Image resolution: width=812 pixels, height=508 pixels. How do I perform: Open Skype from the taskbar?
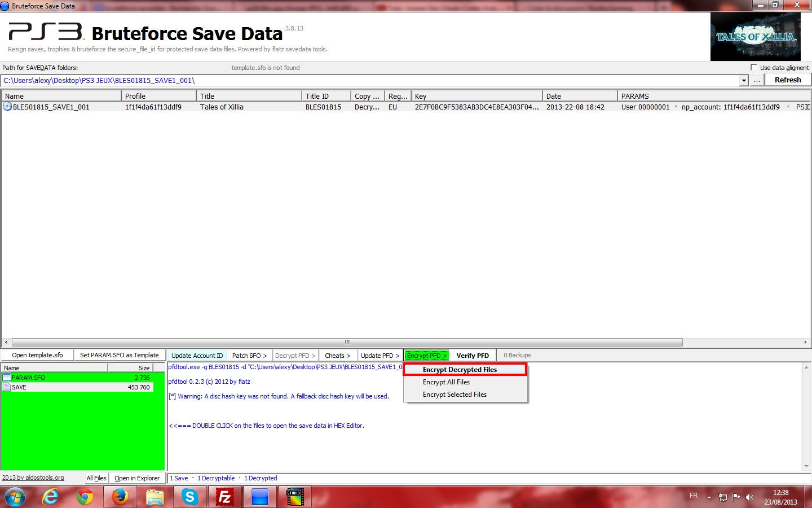tap(189, 497)
